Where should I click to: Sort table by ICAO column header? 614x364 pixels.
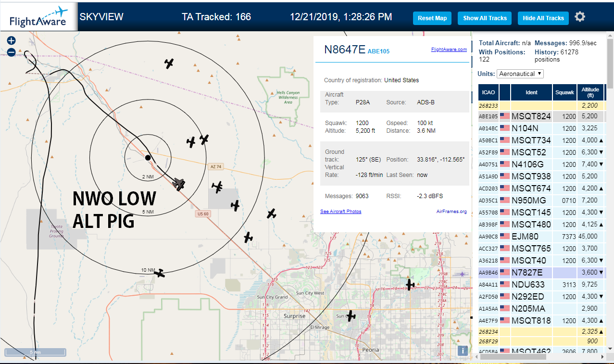click(489, 92)
